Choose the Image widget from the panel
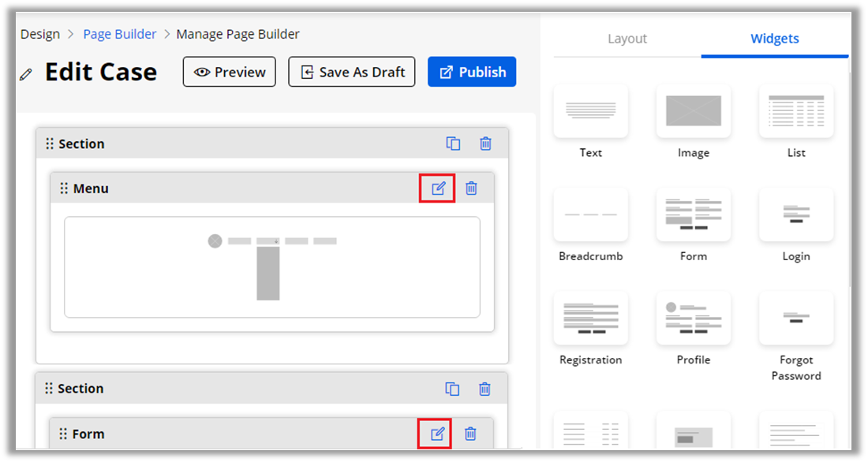Screen dimensions: 868x462 pyautogui.click(x=693, y=111)
